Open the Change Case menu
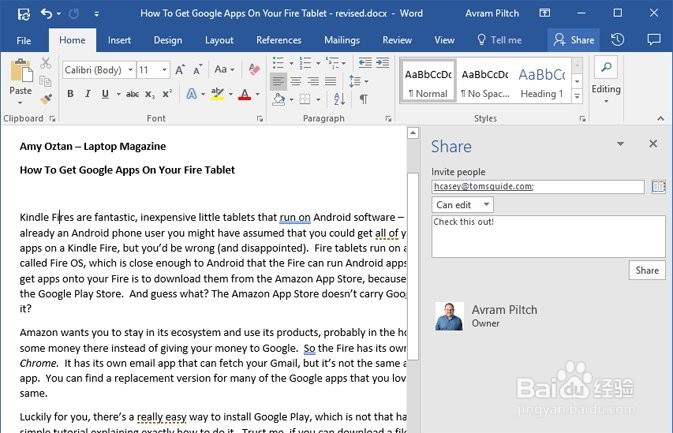The image size is (673, 433). [x=224, y=70]
